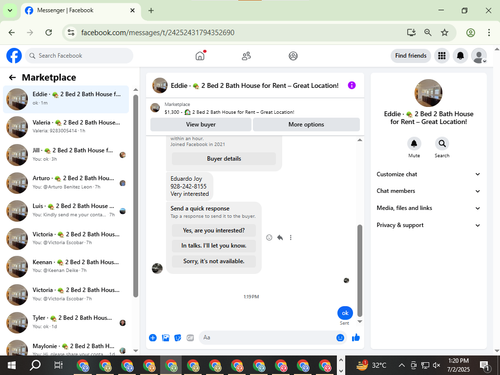Open Buyer details
Viewport: 500px width, 375px height.
(224, 159)
